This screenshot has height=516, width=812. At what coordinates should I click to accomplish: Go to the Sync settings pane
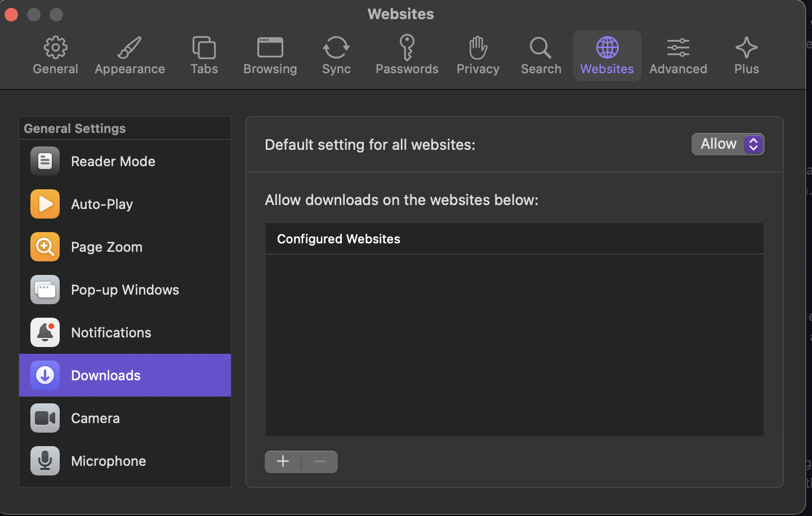click(336, 56)
